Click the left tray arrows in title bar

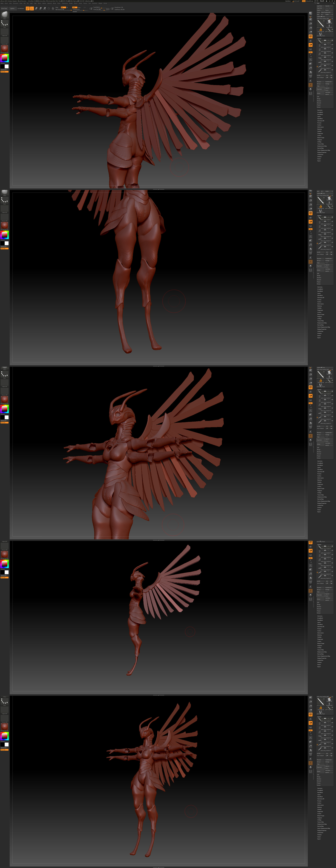pos(315,1)
